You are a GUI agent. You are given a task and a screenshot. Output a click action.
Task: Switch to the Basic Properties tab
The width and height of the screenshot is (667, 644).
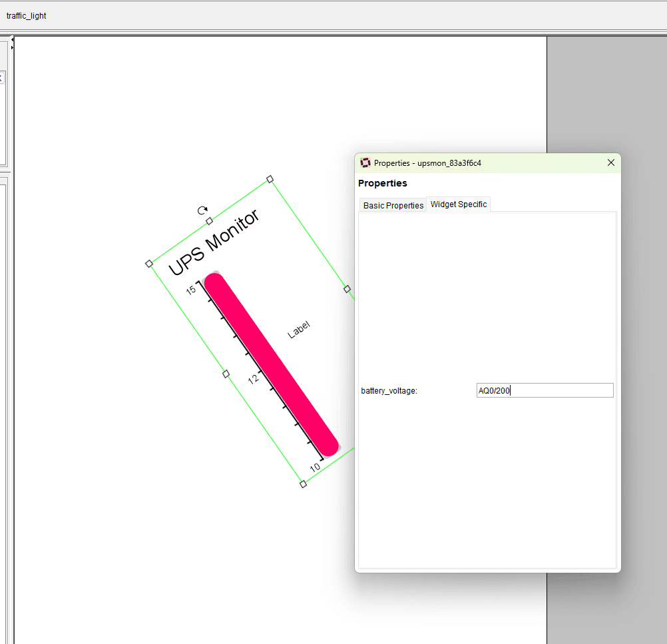tap(392, 205)
